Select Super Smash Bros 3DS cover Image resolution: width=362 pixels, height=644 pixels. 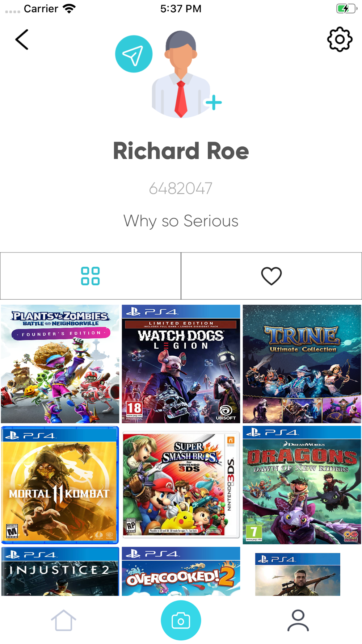[x=181, y=485]
